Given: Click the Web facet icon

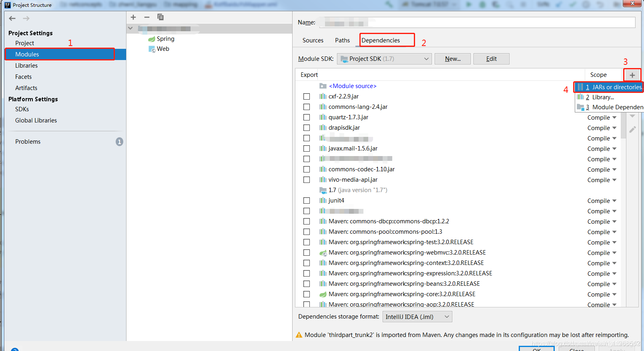Looking at the screenshot, I should click(x=152, y=49).
